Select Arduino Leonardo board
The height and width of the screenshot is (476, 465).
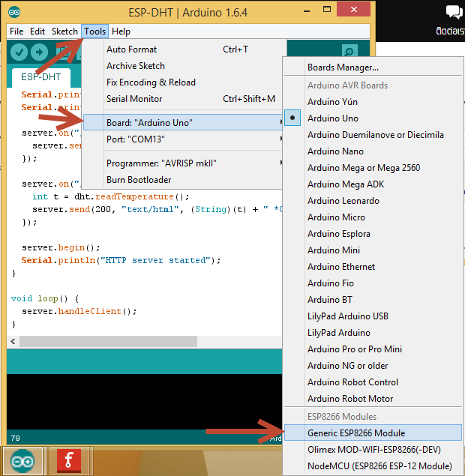pyautogui.click(x=373, y=201)
